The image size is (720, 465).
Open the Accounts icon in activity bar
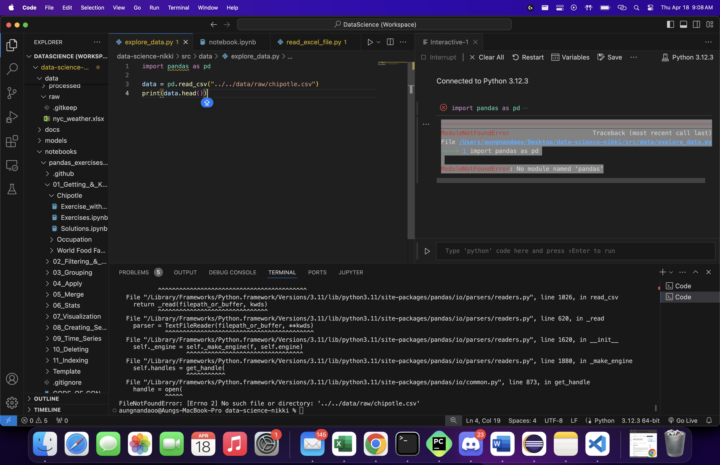pos(12,379)
